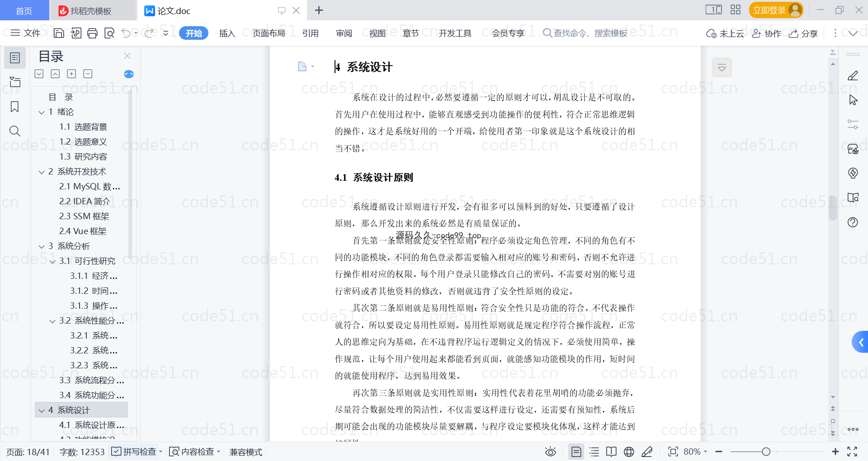Screen dimensions: 868x461
Task: Switch to the 引用 ribbon tab
Action: [311, 33]
